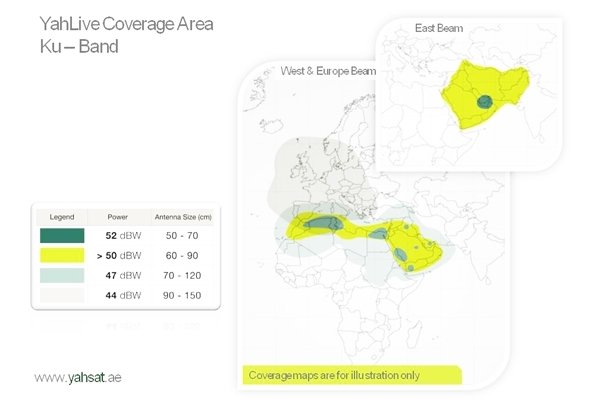
Task: Click the '90 - 150' antenna size cell
Action: tap(182, 295)
